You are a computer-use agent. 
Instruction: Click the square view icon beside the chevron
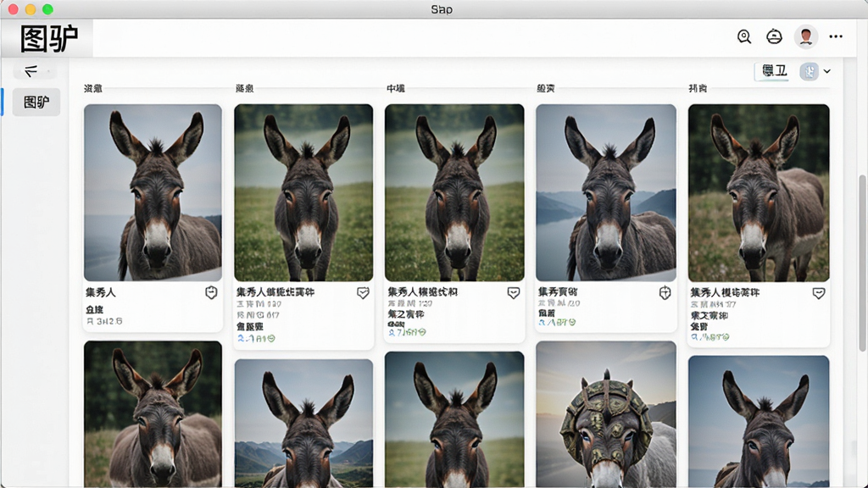click(x=809, y=71)
